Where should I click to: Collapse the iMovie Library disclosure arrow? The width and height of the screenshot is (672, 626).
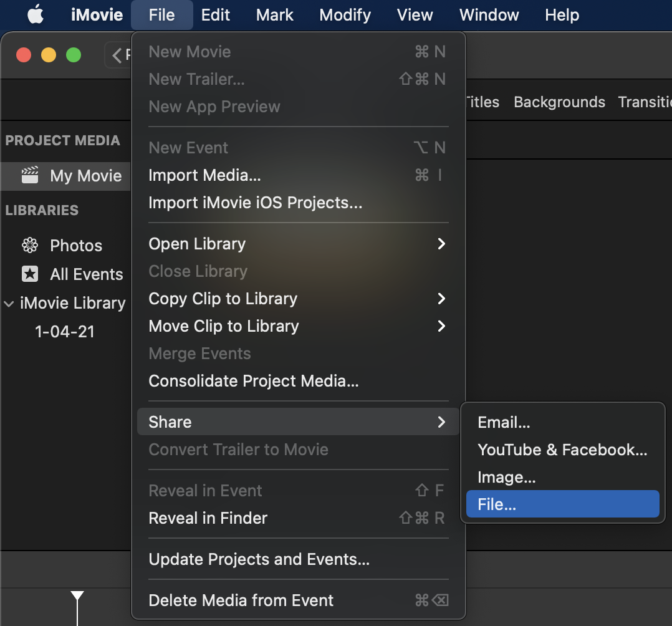9,304
